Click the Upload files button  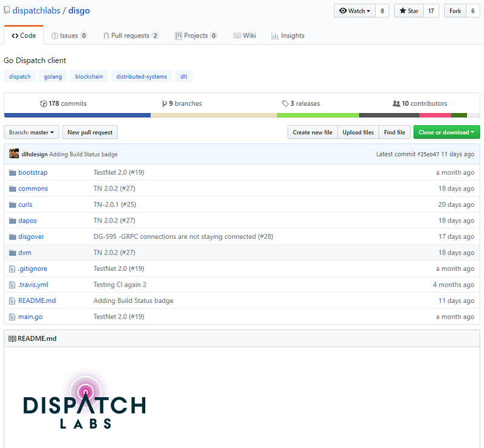[x=358, y=132]
